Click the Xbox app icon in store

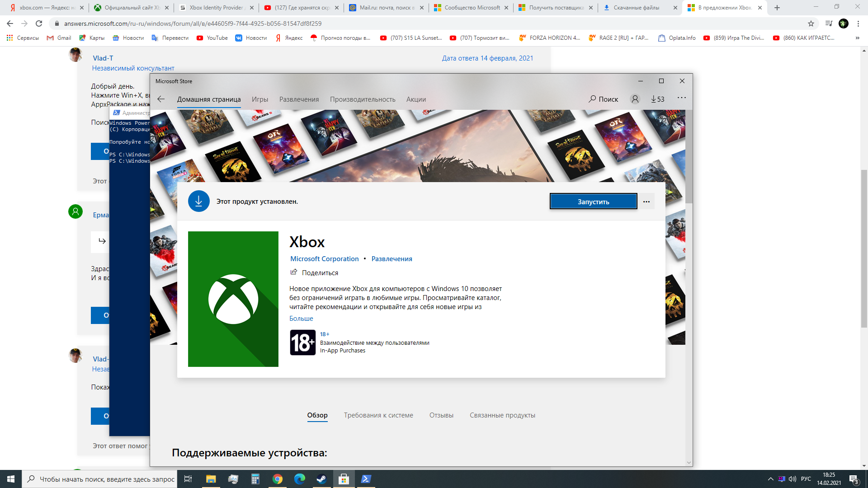(x=233, y=299)
